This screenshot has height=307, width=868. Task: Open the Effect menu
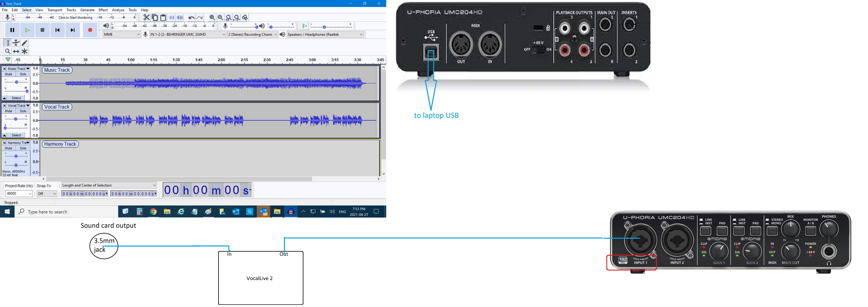(x=103, y=10)
